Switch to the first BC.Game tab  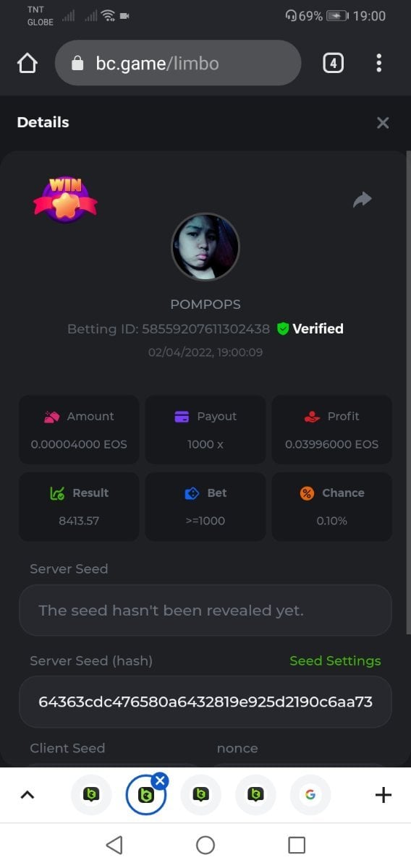click(91, 795)
